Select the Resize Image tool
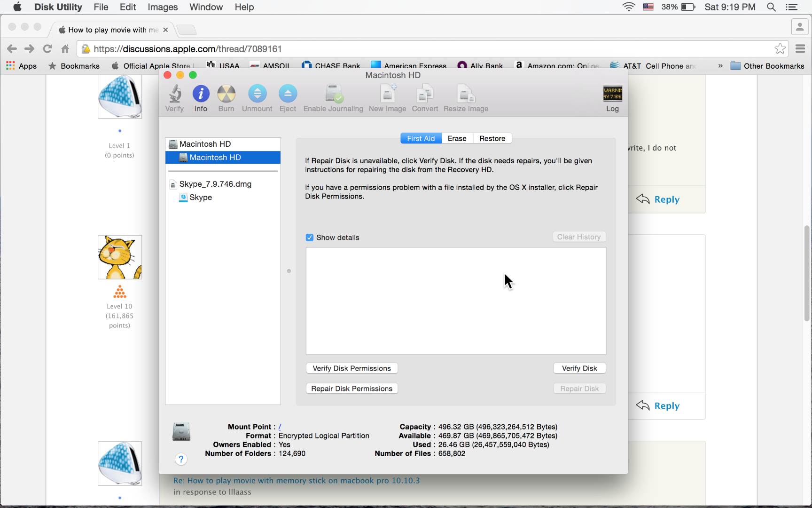The image size is (812, 508). (466, 96)
